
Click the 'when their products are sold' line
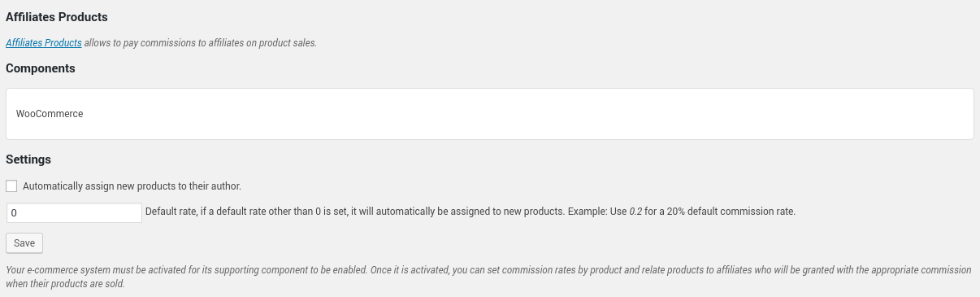click(65, 285)
